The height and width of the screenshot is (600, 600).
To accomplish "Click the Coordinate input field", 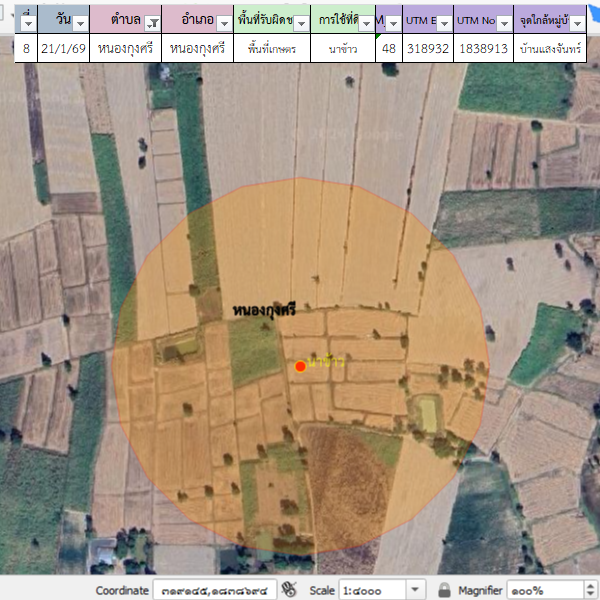I will (x=214, y=590).
